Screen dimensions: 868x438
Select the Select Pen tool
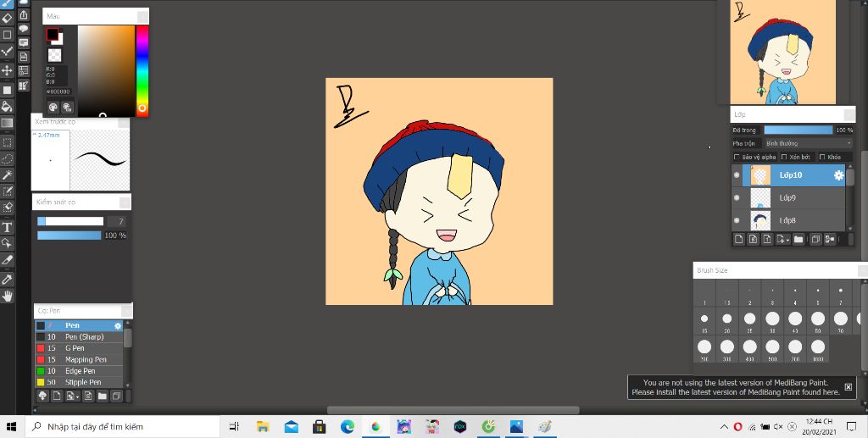point(7,192)
